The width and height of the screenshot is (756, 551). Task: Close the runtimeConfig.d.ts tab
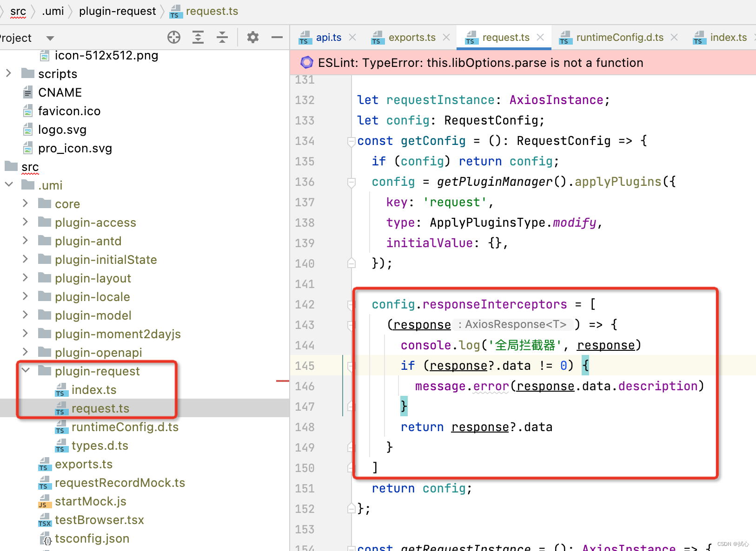(674, 37)
